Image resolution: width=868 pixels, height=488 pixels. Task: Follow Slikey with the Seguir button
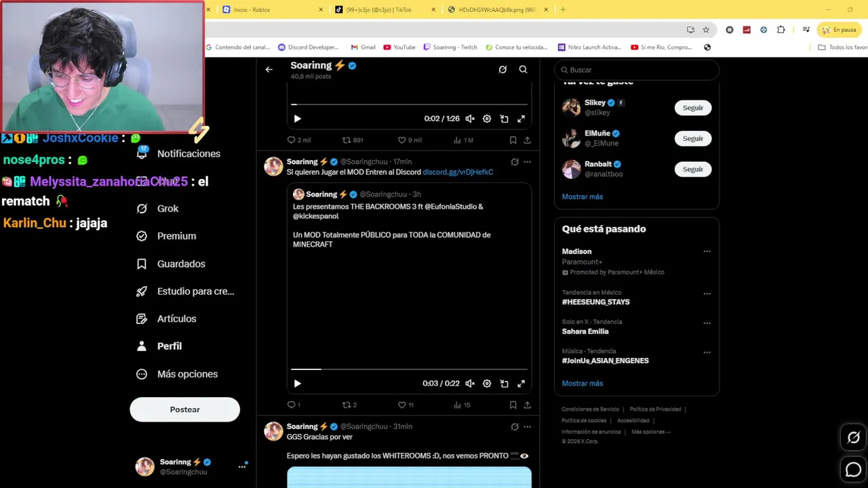pos(693,108)
